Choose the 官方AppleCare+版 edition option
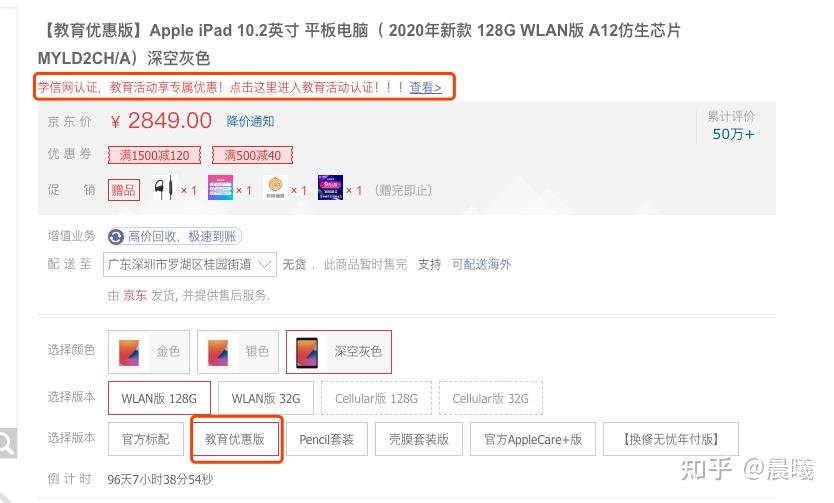This screenshot has height=503, width=834. click(x=533, y=439)
